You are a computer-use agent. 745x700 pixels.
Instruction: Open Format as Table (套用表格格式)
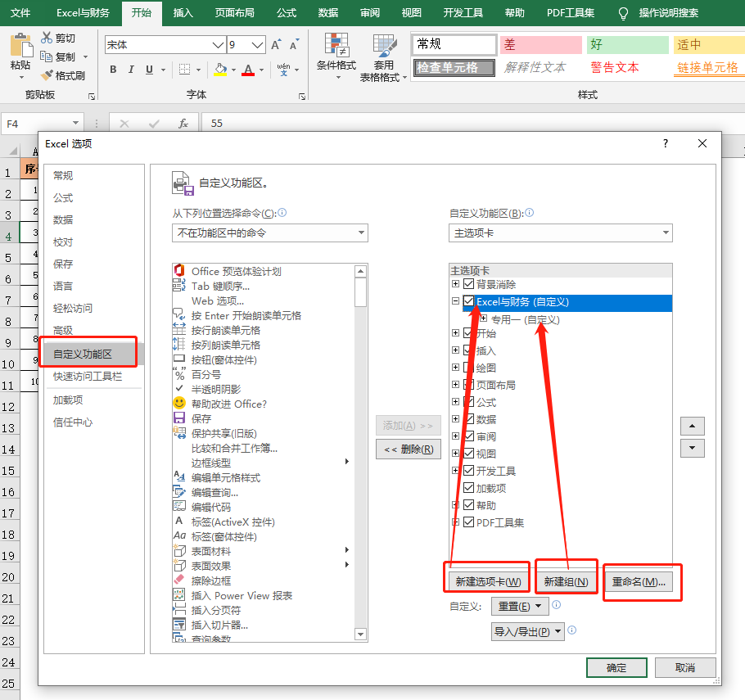coord(383,58)
